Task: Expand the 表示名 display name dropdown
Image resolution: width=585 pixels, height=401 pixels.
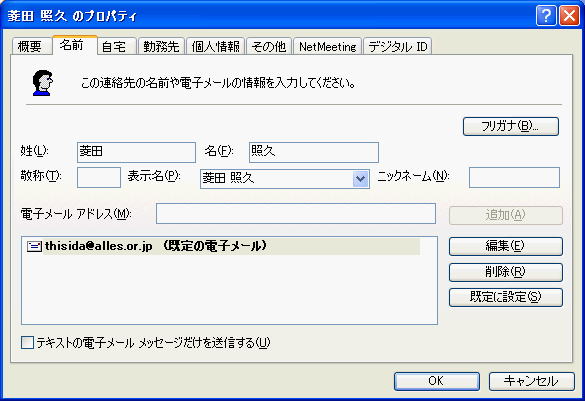Action: tap(360, 179)
